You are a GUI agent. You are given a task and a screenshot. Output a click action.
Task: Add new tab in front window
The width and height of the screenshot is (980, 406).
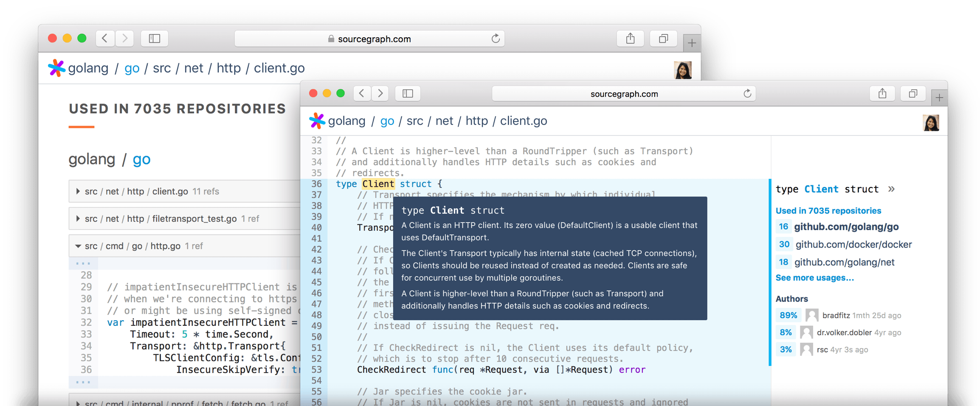tap(939, 98)
